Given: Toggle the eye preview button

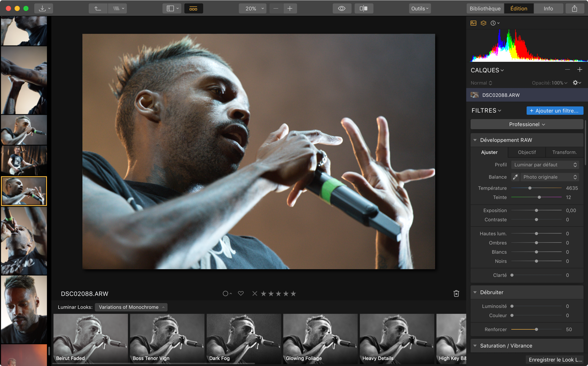Looking at the screenshot, I should pyautogui.click(x=342, y=8).
